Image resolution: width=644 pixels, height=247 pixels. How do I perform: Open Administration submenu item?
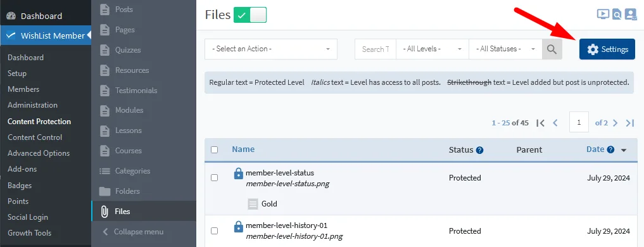point(32,104)
